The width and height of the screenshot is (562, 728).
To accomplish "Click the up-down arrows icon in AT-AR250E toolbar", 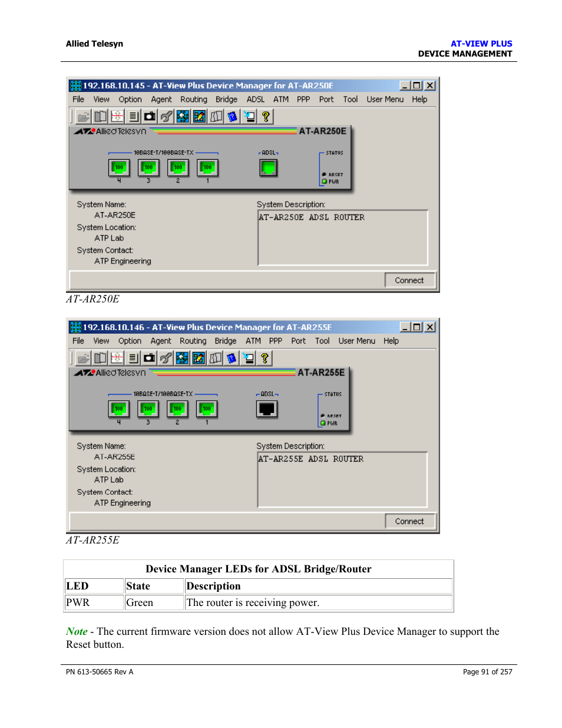I will (117, 117).
